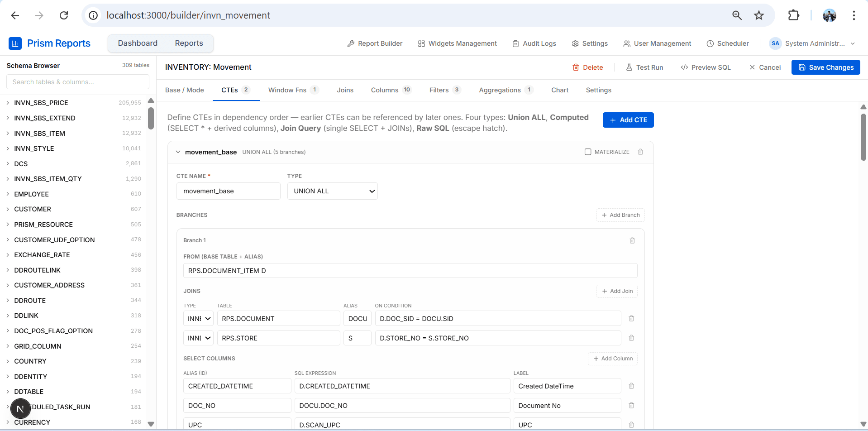
Task: Focus the Search tables & columns field
Action: pos(77,81)
